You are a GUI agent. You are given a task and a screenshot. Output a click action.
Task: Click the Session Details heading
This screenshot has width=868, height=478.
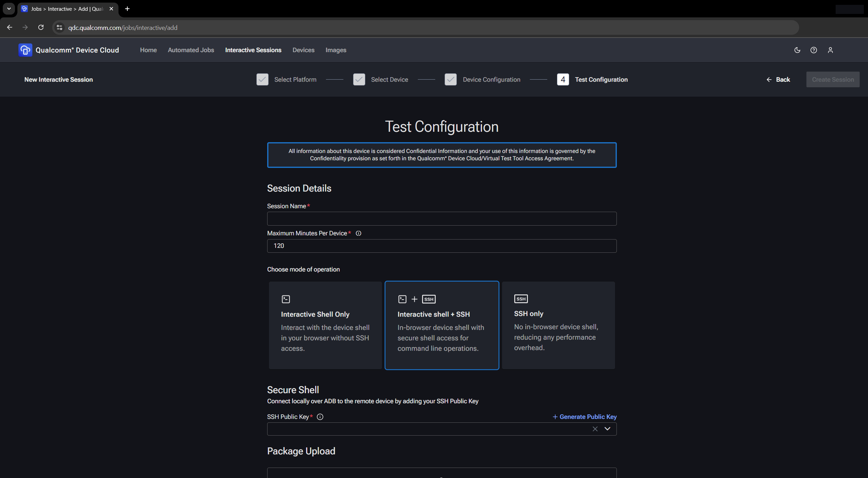pos(299,188)
